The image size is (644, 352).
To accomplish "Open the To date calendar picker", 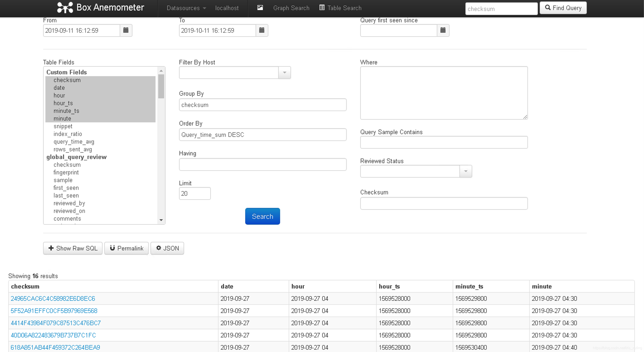I will tap(261, 31).
